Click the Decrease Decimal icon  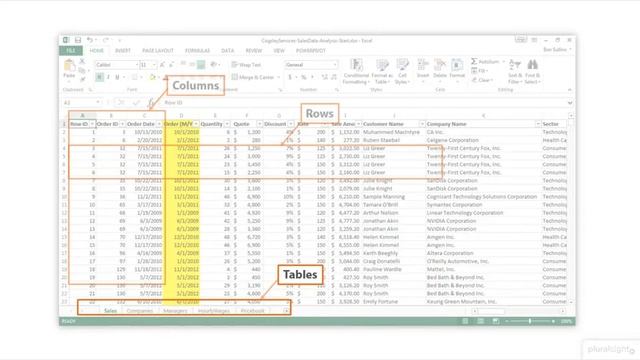tap(334, 77)
